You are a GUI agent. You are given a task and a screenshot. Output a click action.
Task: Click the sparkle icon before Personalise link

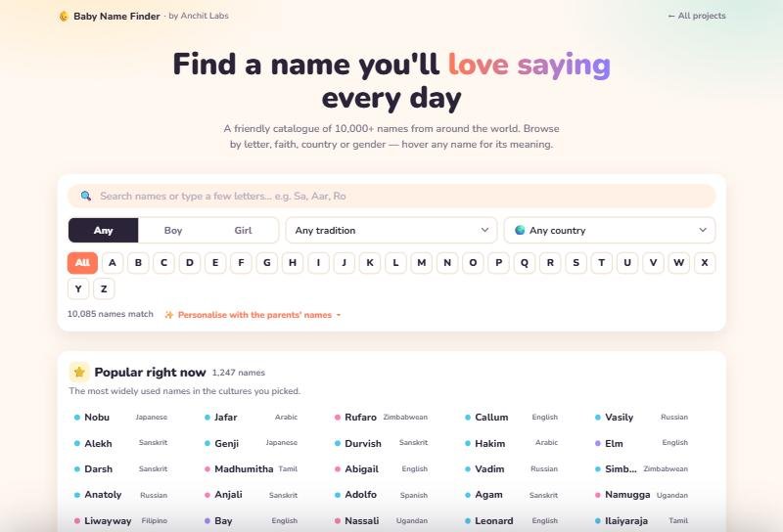[169, 315]
